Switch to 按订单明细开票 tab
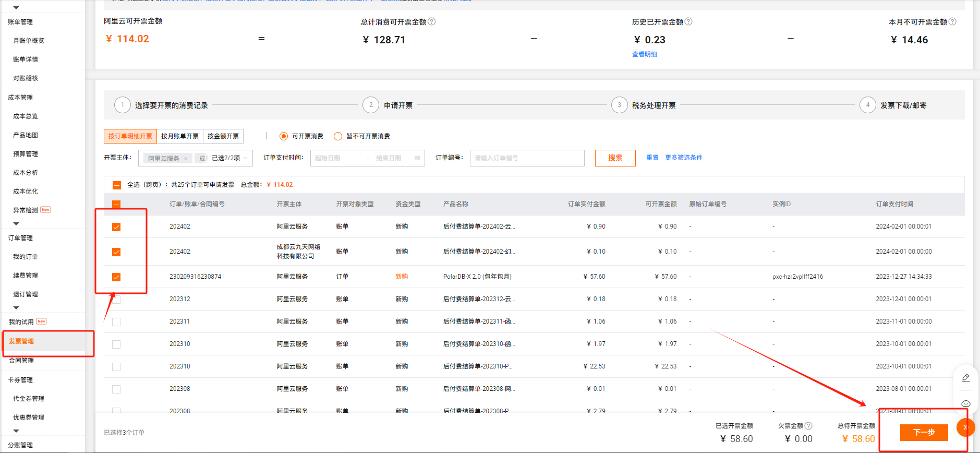Screen dimensions: 980x453 point(130,136)
